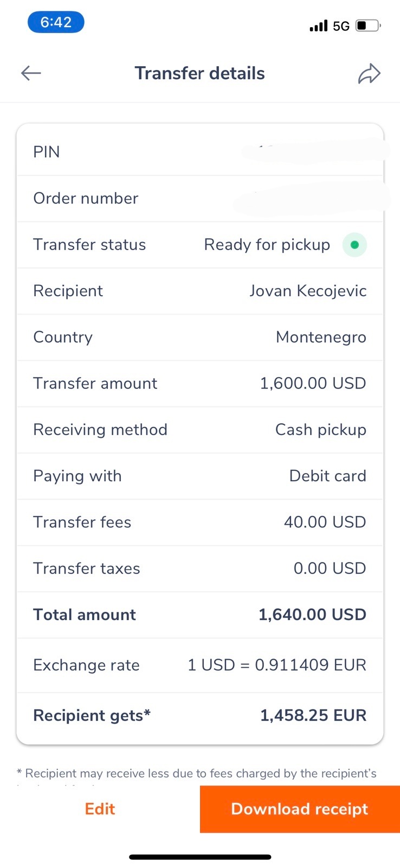Tap the 1,458.25 EUR recipient amount
400x868 pixels.
click(313, 716)
